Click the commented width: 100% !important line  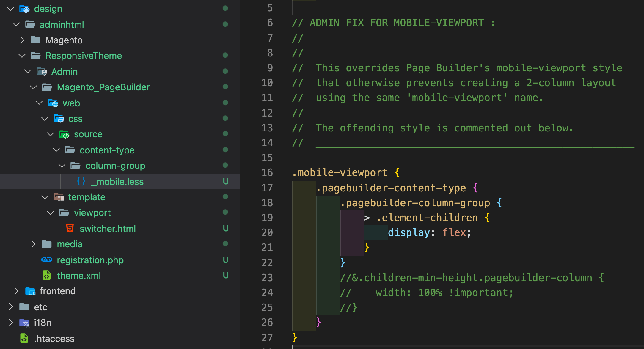coord(427,293)
